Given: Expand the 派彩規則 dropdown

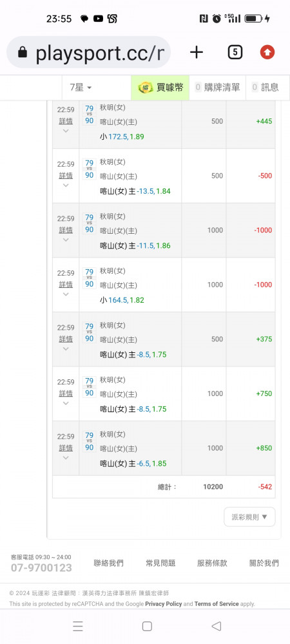Looking at the screenshot, I should (x=249, y=516).
